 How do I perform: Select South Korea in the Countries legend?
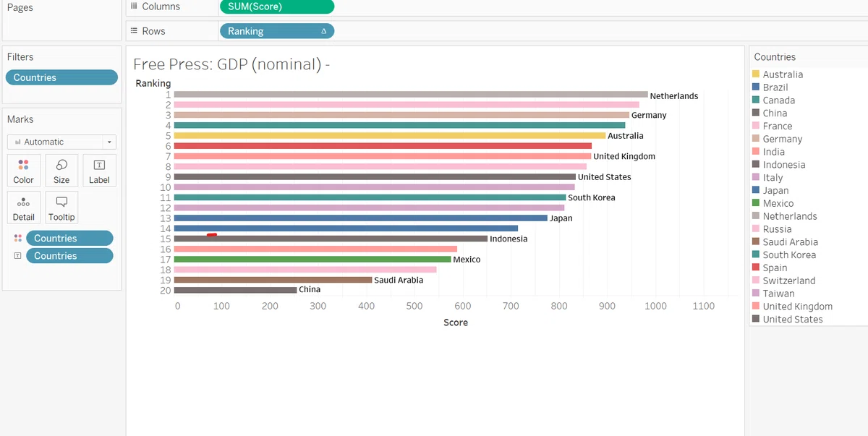point(789,255)
